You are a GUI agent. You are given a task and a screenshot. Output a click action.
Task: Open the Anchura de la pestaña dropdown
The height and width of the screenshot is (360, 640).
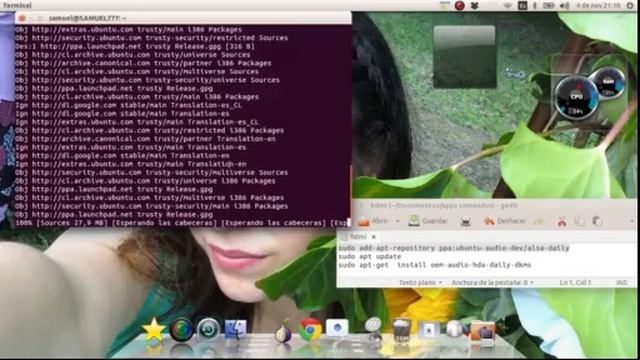(x=492, y=282)
